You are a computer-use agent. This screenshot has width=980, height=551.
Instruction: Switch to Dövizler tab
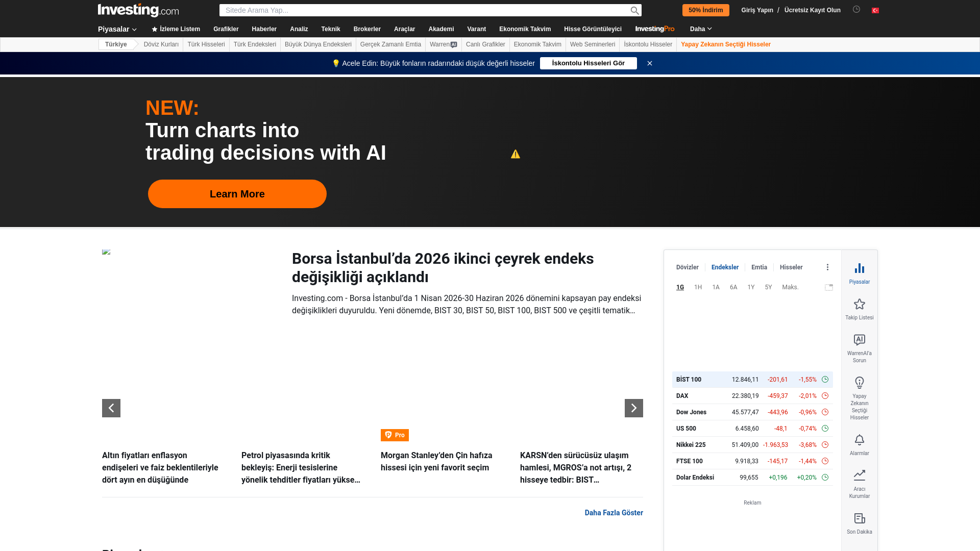tap(687, 267)
